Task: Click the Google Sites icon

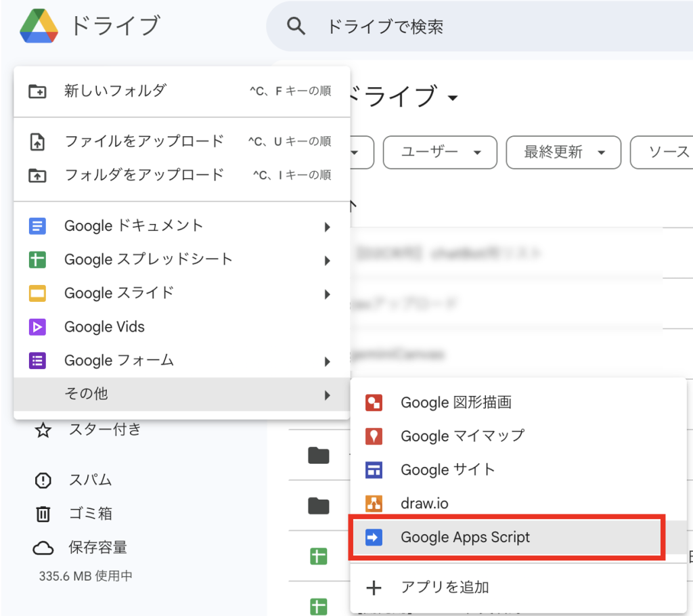Action: 374,470
